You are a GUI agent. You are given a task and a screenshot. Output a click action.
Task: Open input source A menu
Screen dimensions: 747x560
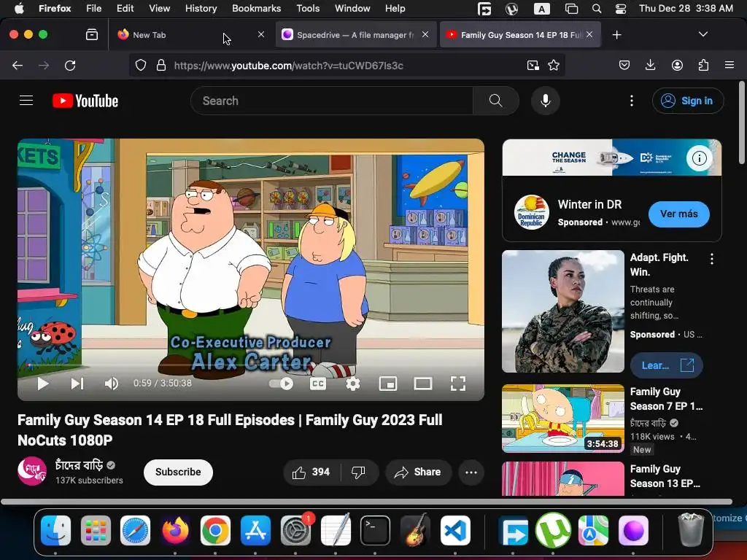(541, 9)
